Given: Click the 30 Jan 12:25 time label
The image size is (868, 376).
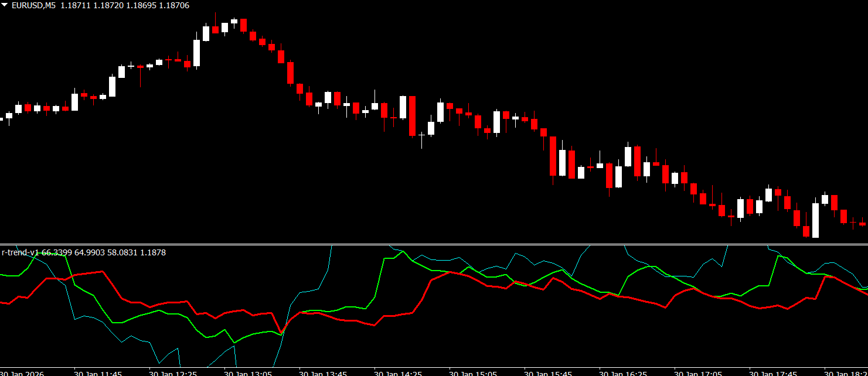Looking at the screenshot, I should pos(173,372).
